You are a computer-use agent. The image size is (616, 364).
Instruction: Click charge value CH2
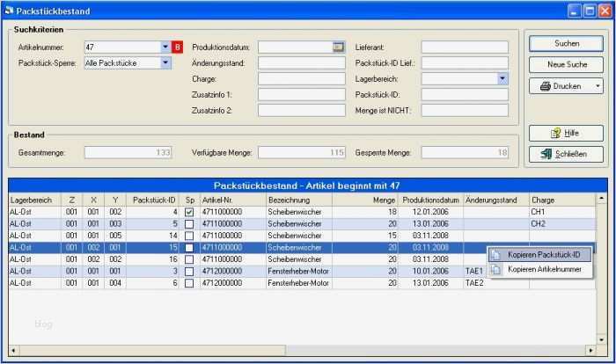pyautogui.click(x=538, y=224)
